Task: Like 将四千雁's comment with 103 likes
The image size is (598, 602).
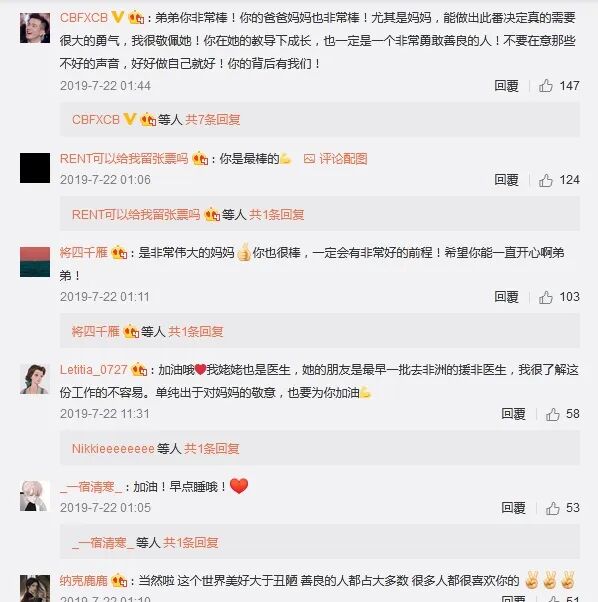Action: click(545, 297)
